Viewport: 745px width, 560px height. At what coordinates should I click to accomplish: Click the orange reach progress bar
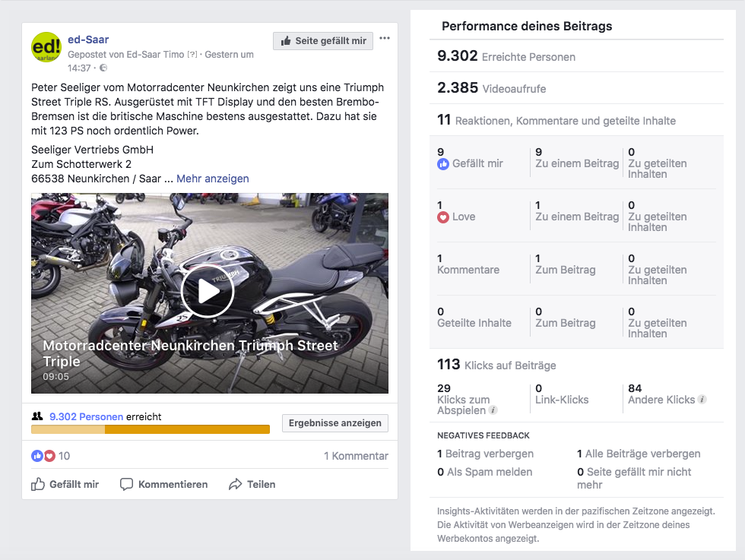click(x=151, y=429)
